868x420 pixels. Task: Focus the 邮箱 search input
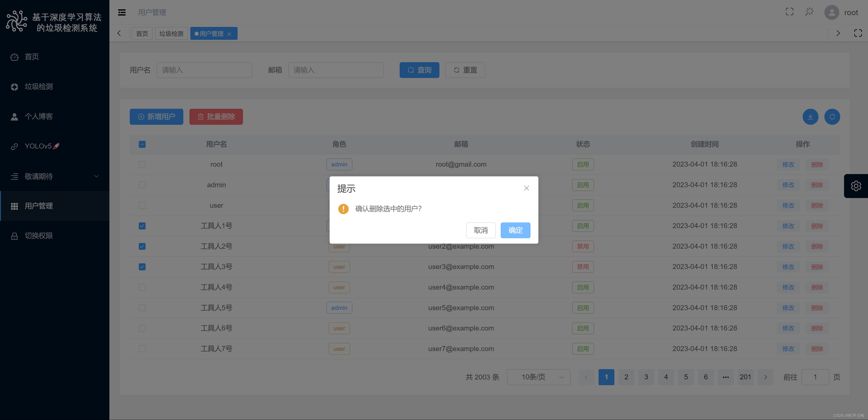[x=336, y=70]
